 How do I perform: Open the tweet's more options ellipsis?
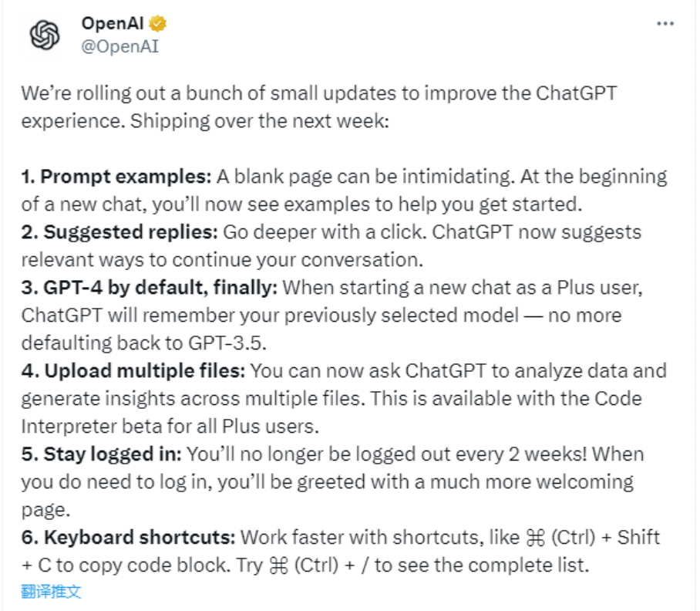665,24
